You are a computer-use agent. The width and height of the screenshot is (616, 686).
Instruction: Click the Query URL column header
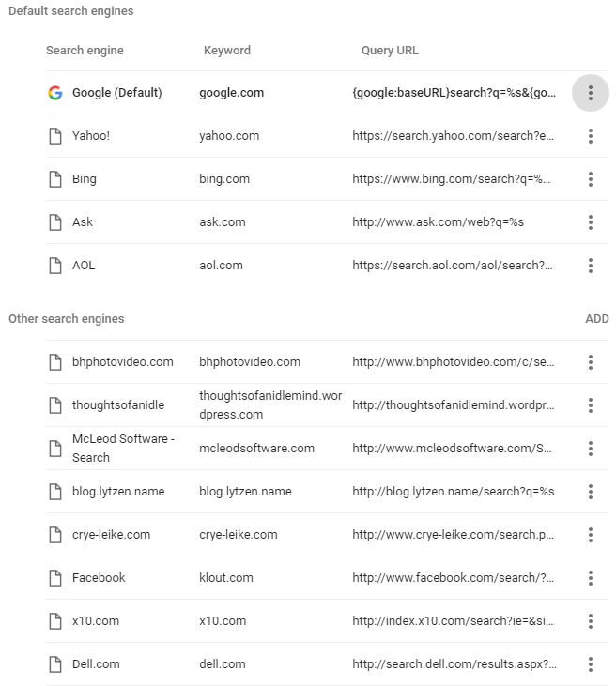tap(390, 51)
